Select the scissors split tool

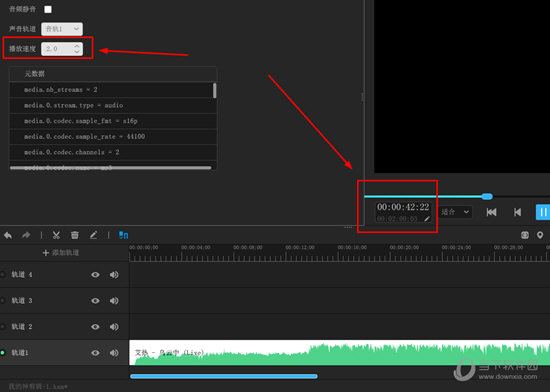tap(56, 235)
